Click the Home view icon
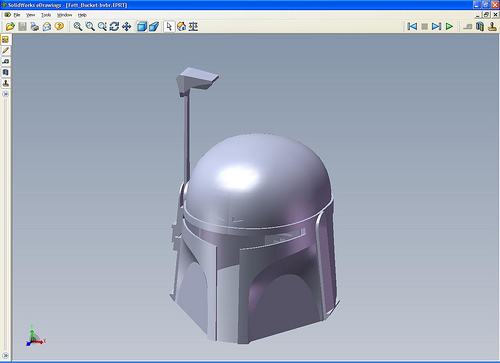The image size is (500, 363). tap(182, 26)
